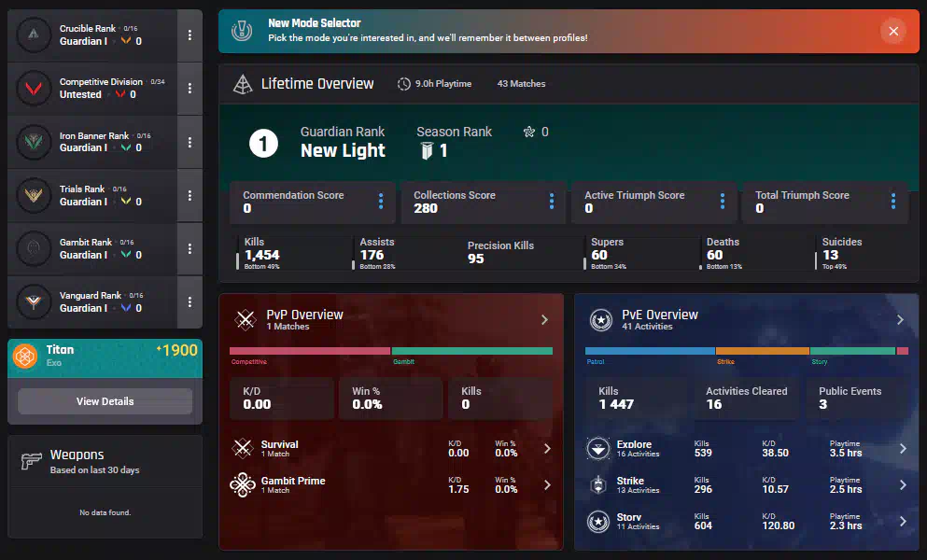927x560 pixels.
Task: Open the Iron Banner Rank options menu
Action: [x=190, y=142]
